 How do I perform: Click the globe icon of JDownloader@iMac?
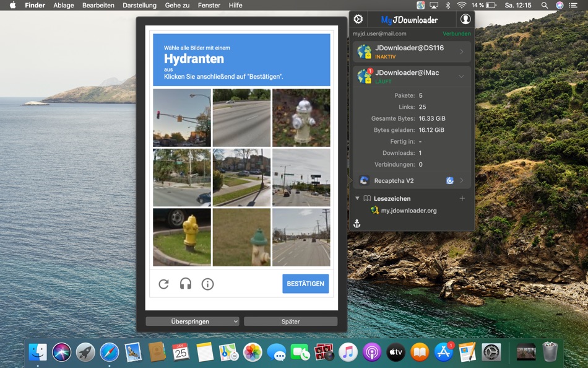[x=364, y=76]
